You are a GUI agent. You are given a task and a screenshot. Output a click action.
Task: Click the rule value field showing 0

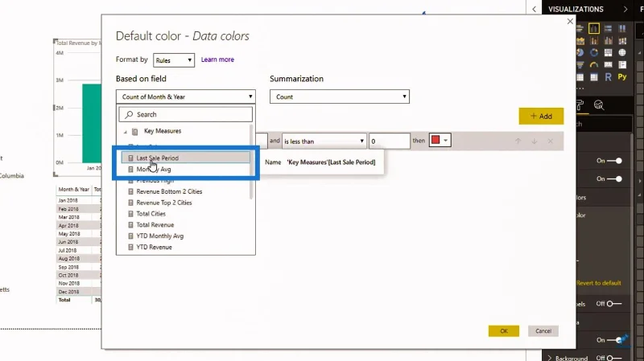coord(390,142)
